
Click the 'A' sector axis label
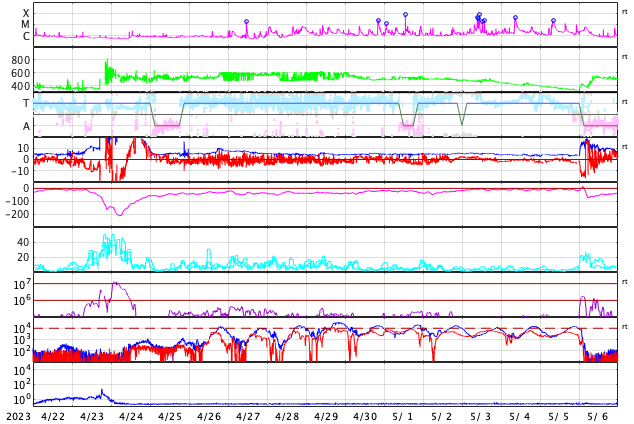[x=26, y=127]
